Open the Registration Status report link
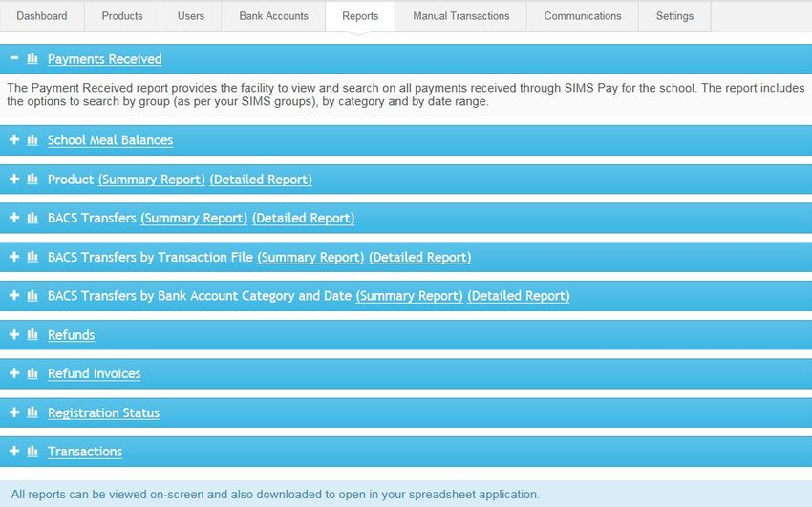The width and height of the screenshot is (812, 507). (103, 412)
